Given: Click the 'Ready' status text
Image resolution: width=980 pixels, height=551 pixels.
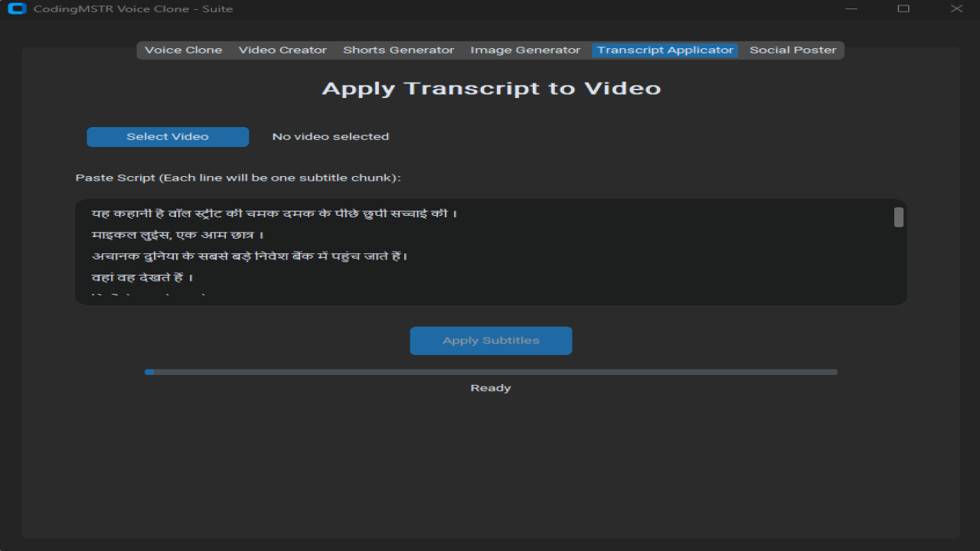Looking at the screenshot, I should [491, 388].
